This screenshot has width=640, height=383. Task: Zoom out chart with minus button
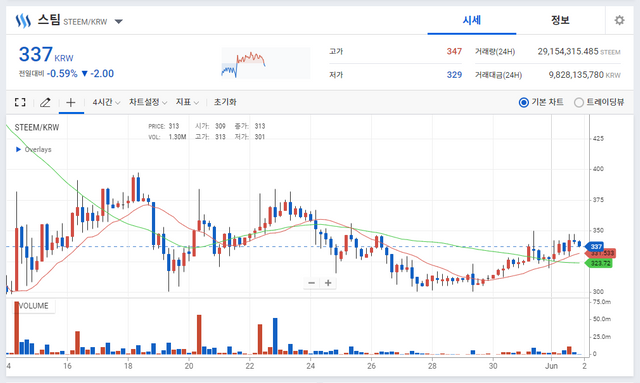[311, 283]
